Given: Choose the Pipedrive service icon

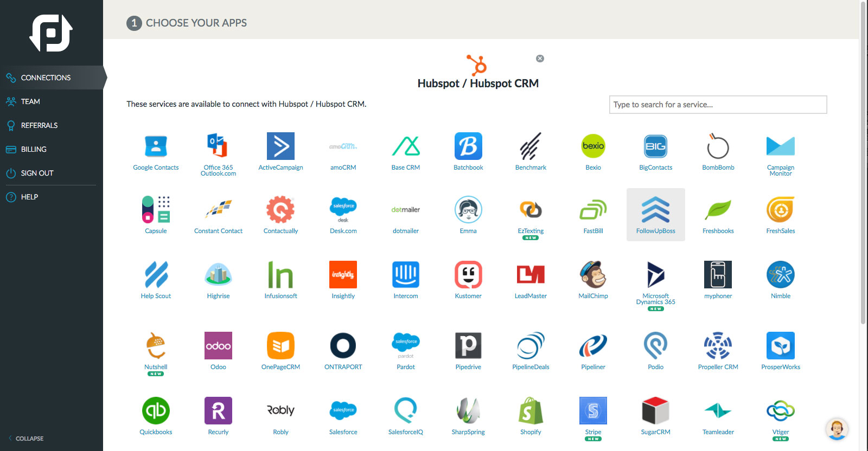Looking at the screenshot, I should (468, 346).
